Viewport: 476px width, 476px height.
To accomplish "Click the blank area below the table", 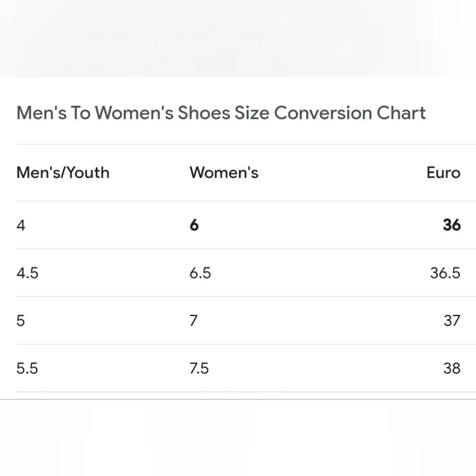I will click(238, 437).
